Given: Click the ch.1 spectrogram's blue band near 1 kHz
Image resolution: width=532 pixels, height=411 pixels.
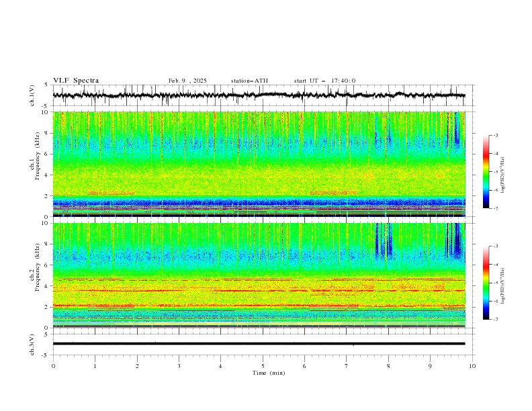Looking at the screenshot, I should tap(259, 203).
